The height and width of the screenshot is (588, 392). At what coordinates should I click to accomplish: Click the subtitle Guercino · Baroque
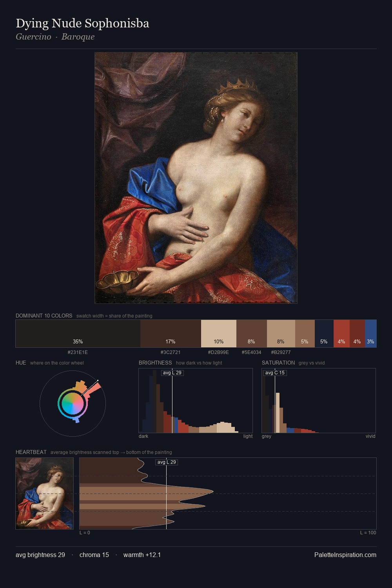(55, 37)
